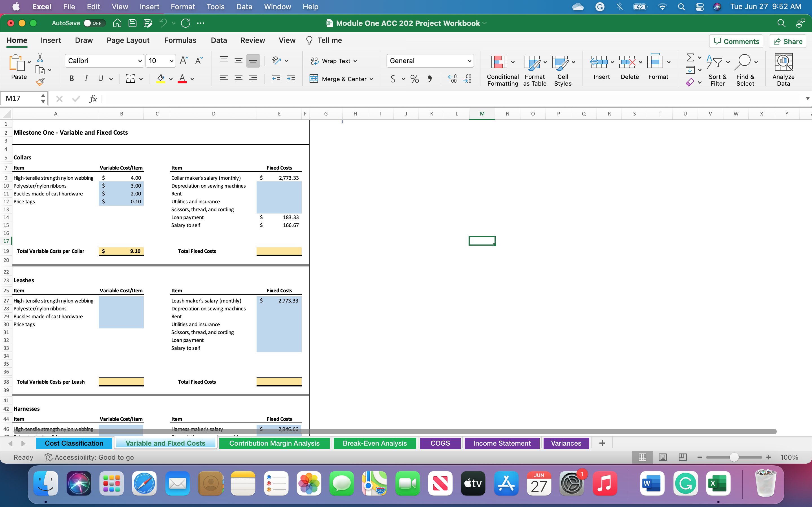Enable Wrap Text for the selection

tap(334, 61)
